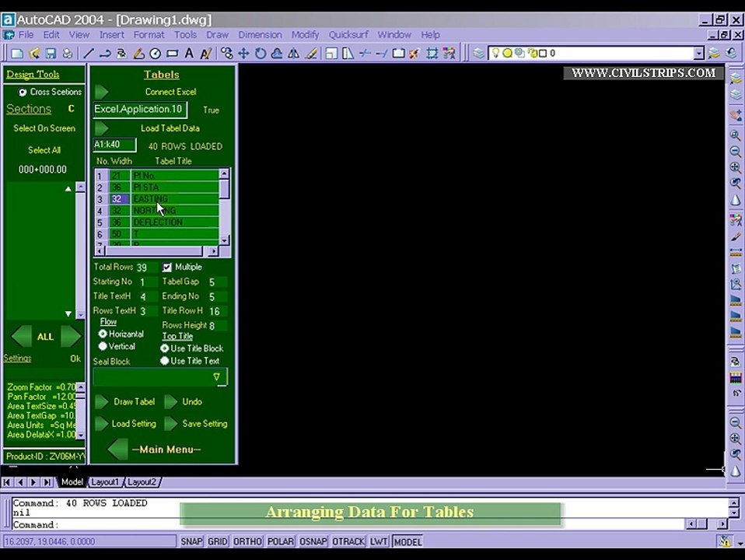Screen dimensions: 745x560
Task: Select the Move tool cross-arrows icon
Action: tap(243, 53)
